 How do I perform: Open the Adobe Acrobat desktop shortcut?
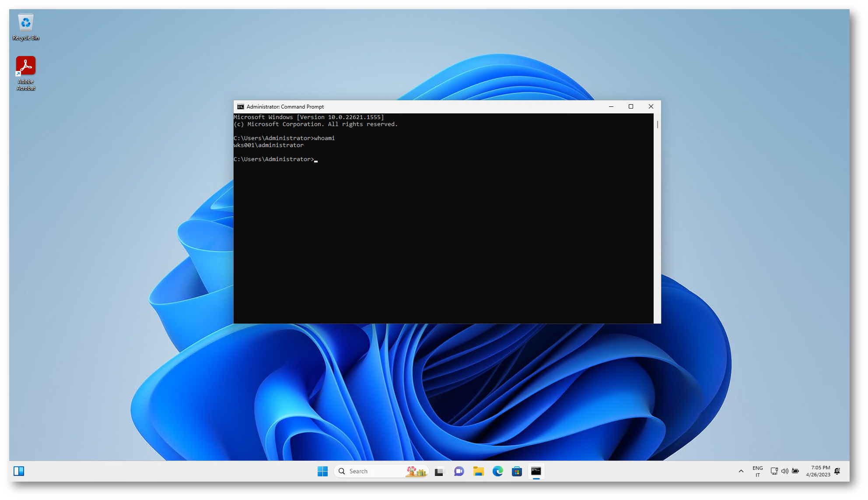25,72
